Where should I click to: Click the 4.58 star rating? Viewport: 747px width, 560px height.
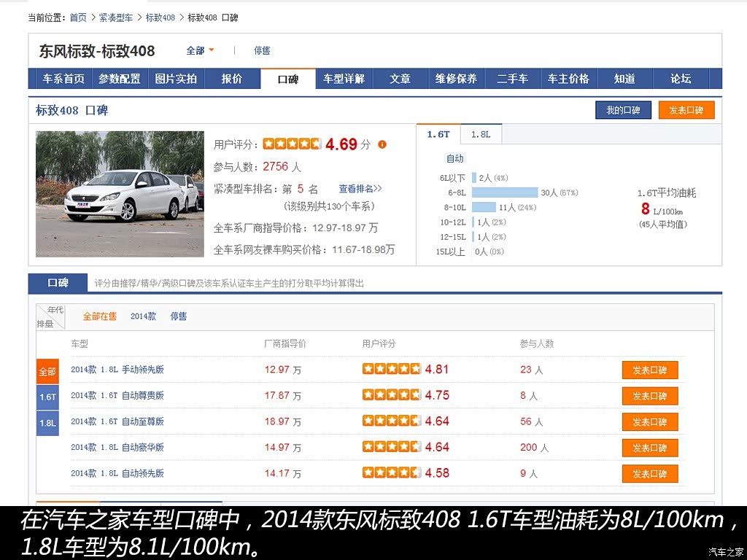(392, 472)
